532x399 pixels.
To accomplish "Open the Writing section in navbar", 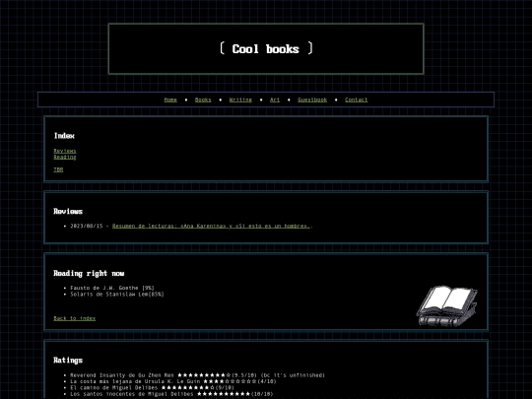I will (240, 100).
